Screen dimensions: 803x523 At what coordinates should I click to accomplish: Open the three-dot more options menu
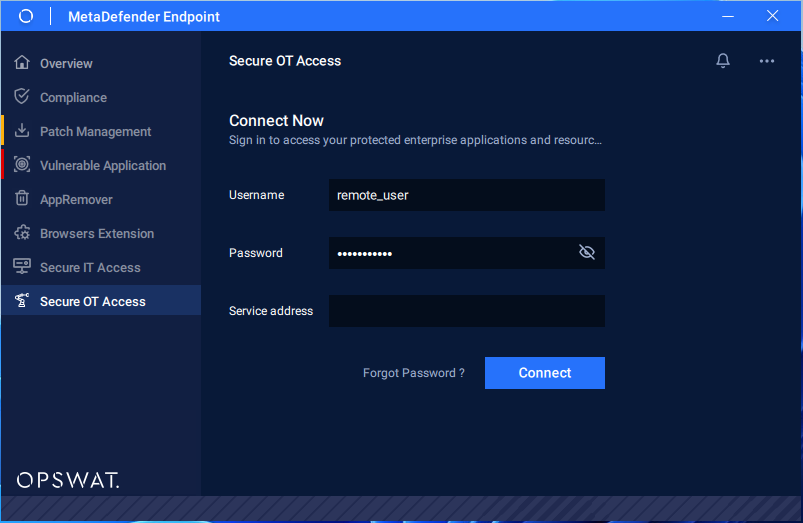tap(767, 61)
